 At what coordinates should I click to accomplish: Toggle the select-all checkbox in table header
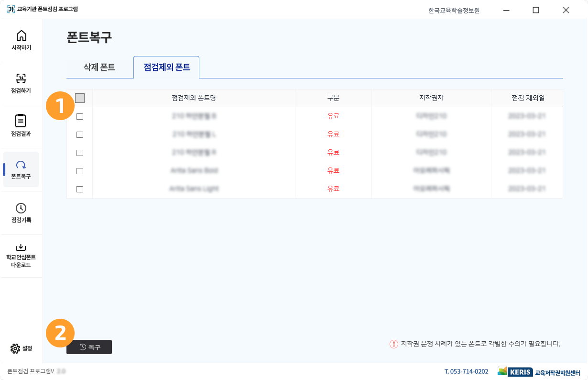point(80,98)
